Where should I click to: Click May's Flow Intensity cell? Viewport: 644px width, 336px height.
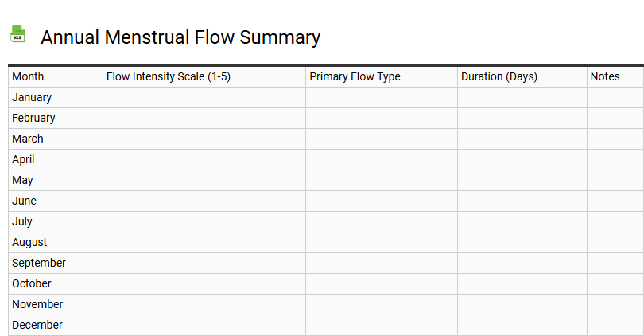click(x=204, y=180)
